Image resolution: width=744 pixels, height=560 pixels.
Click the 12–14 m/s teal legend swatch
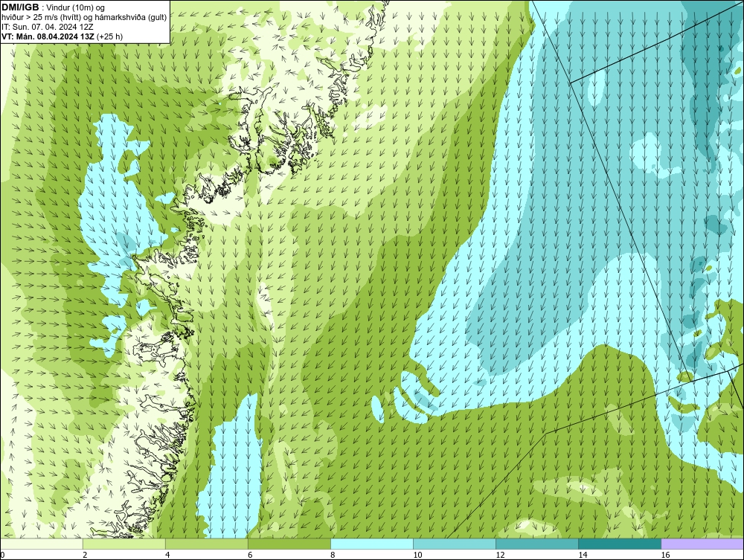click(537, 544)
